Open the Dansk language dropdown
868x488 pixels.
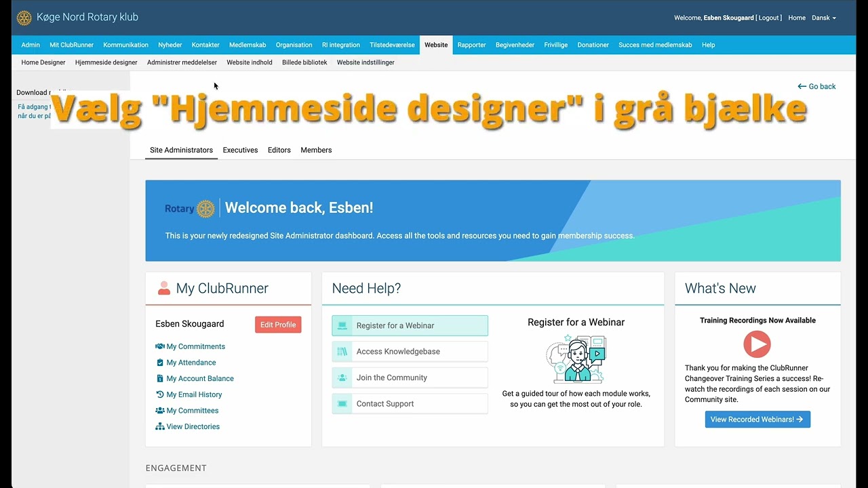point(824,18)
